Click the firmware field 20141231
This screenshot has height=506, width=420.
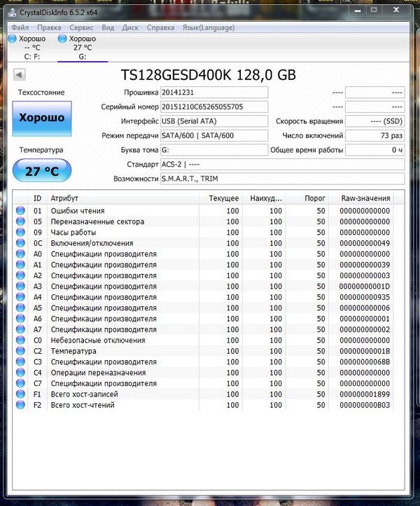click(x=213, y=93)
